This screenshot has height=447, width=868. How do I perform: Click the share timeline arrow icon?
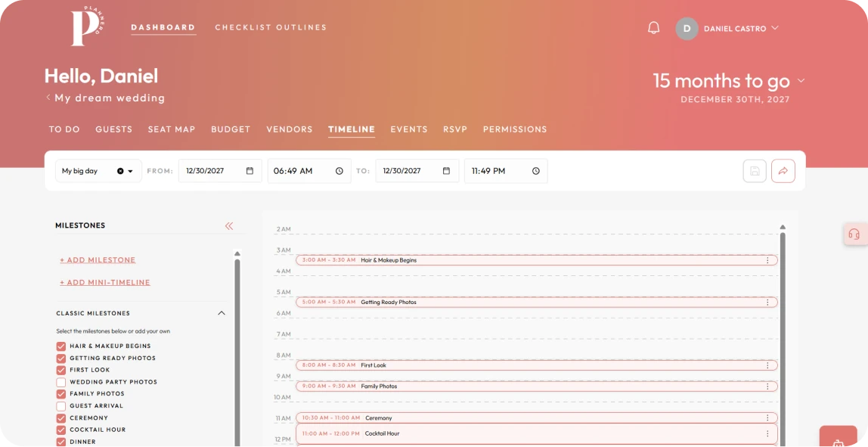coord(783,171)
